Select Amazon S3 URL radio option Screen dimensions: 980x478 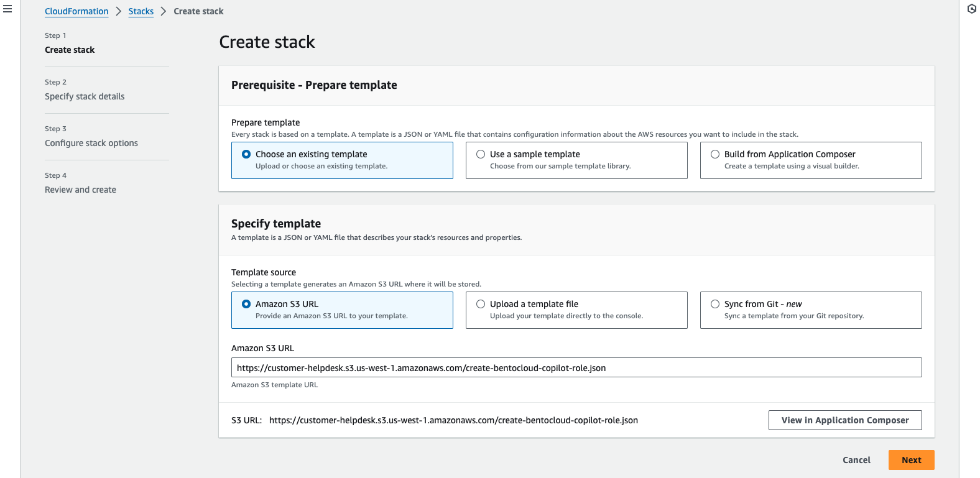click(246, 304)
